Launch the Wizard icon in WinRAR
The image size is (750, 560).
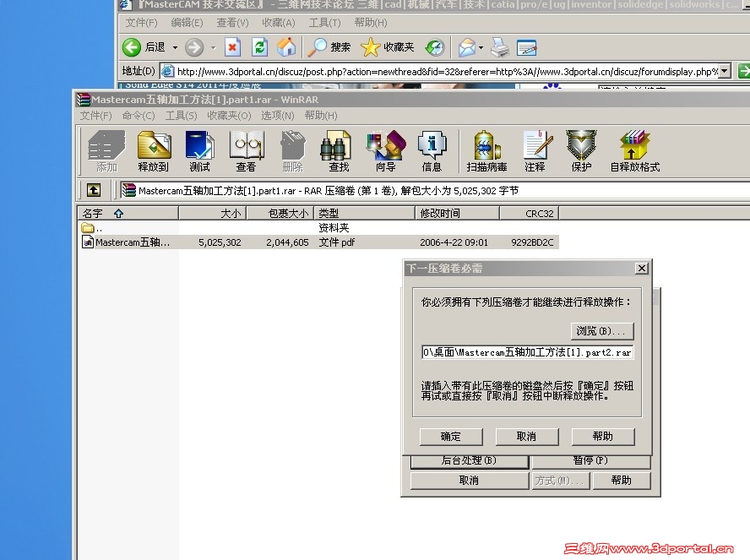coord(385,151)
